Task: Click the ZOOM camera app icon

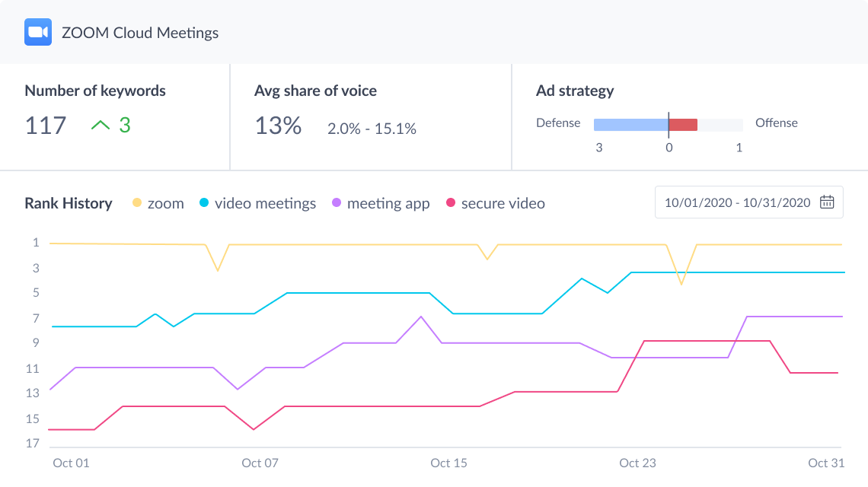Action: 38,33
